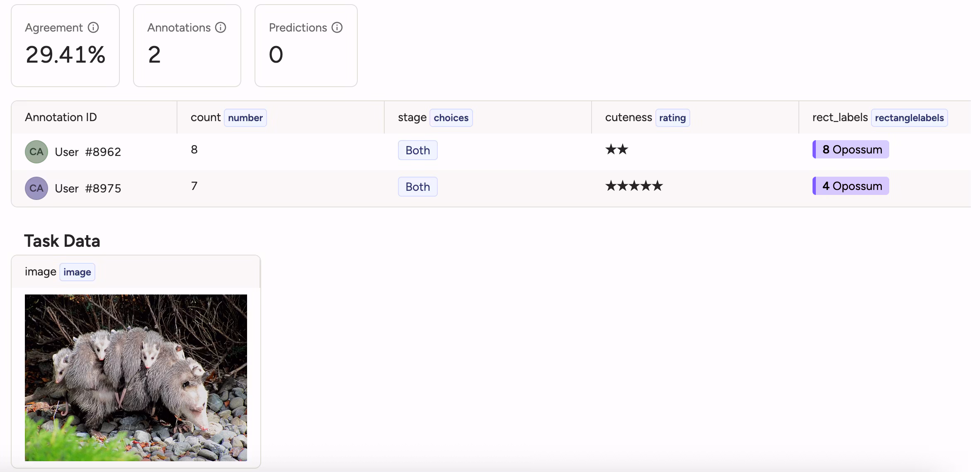Viewport: 980px width, 472px height.
Task: Click the rating type badge next to cuteness
Action: pos(672,118)
